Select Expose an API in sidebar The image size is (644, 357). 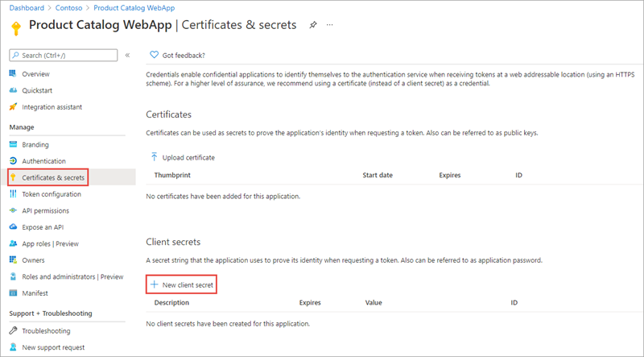43,227
